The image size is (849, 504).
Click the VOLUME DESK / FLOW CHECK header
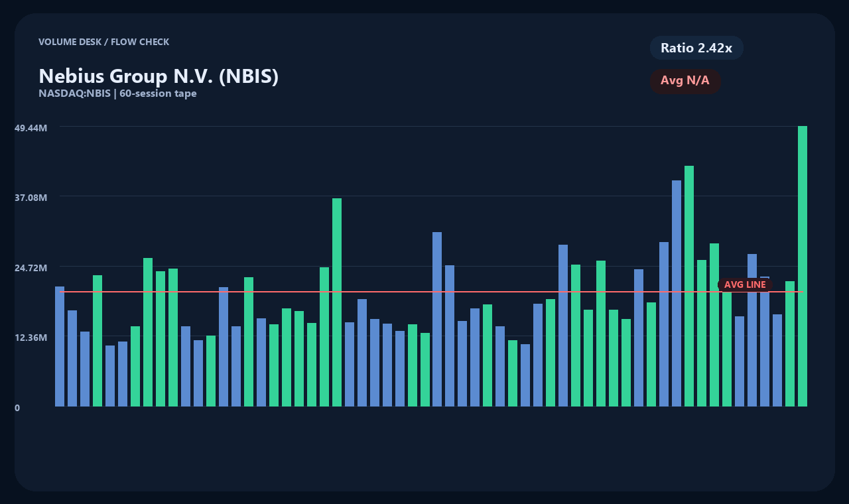[x=104, y=42]
